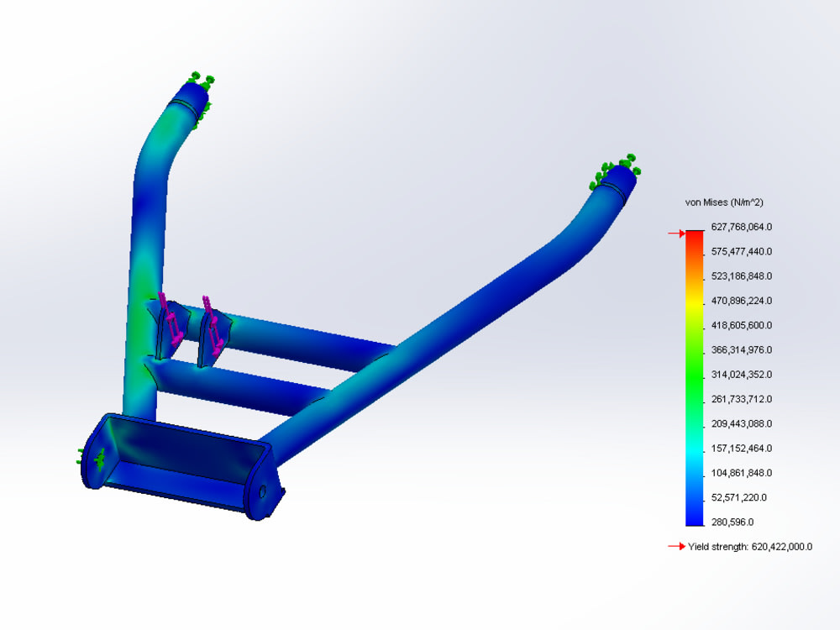Viewport: 840px width, 630px height.
Task: Select the maximum stress value 627,768,064.0
Action: point(742,227)
